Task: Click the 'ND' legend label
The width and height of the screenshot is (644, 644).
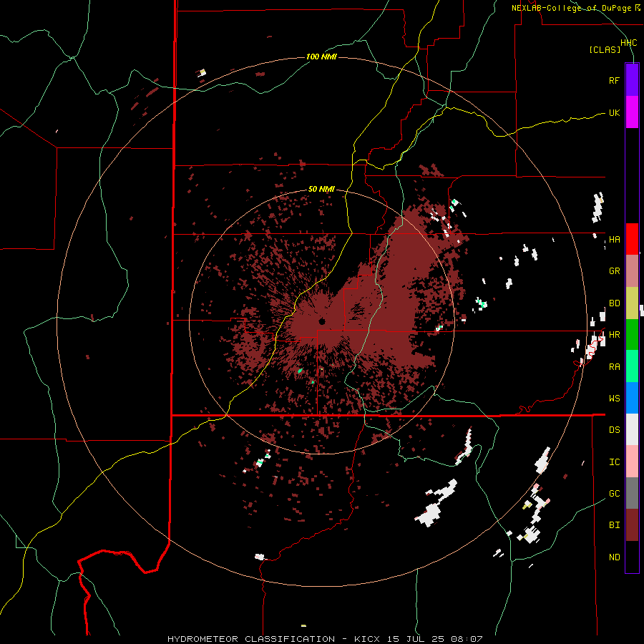Action: pos(614,557)
